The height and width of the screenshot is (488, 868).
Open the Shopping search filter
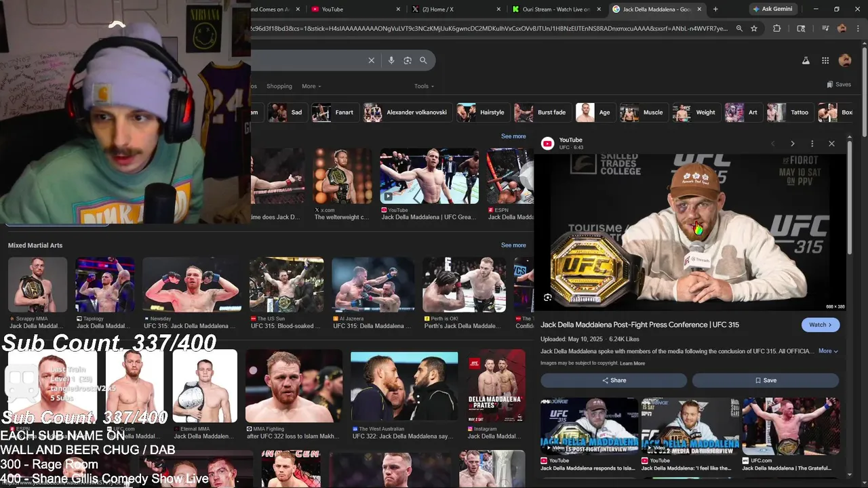pos(279,86)
